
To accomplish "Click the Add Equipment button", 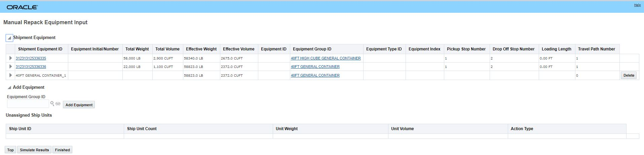I will click(x=79, y=105).
